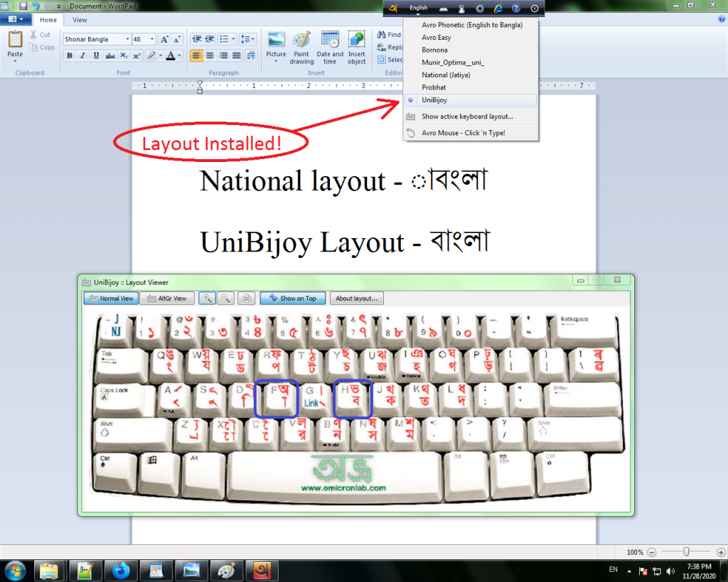The width and height of the screenshot is (728, 582).
Task: Open the English keyboard mode dropdown in Avro bar
Action: coord(418,9)
